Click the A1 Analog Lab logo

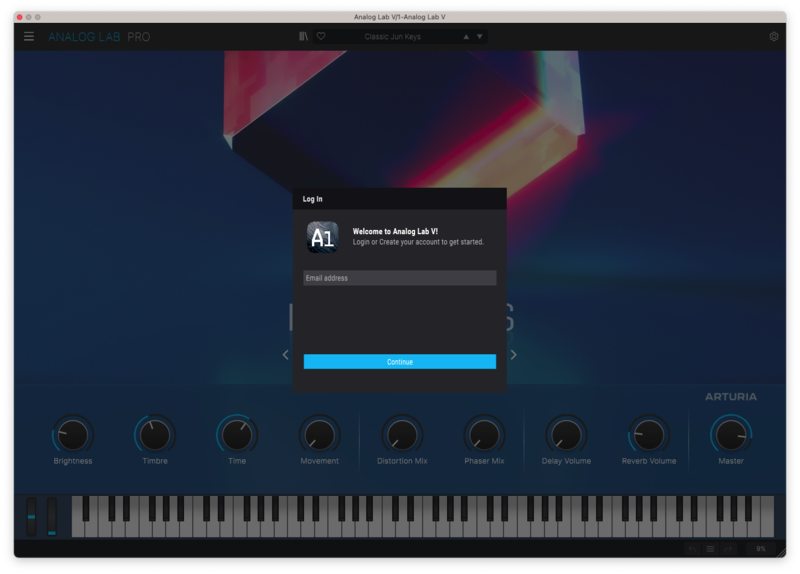[x=322, y=237]
